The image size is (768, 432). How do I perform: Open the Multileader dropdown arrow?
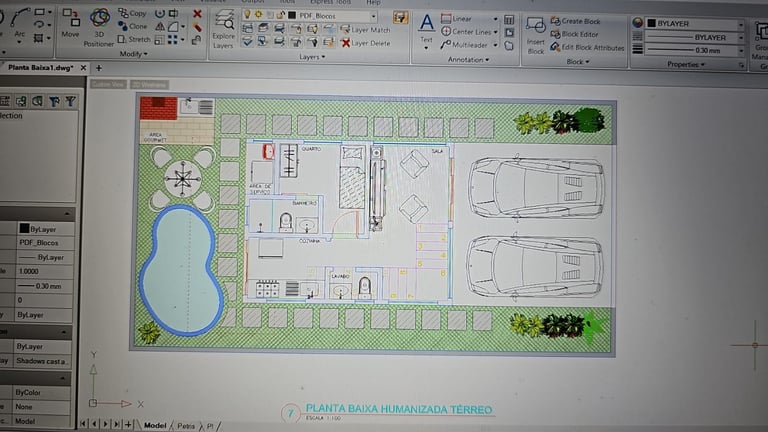pyautogui.click(x=495, y=46)
